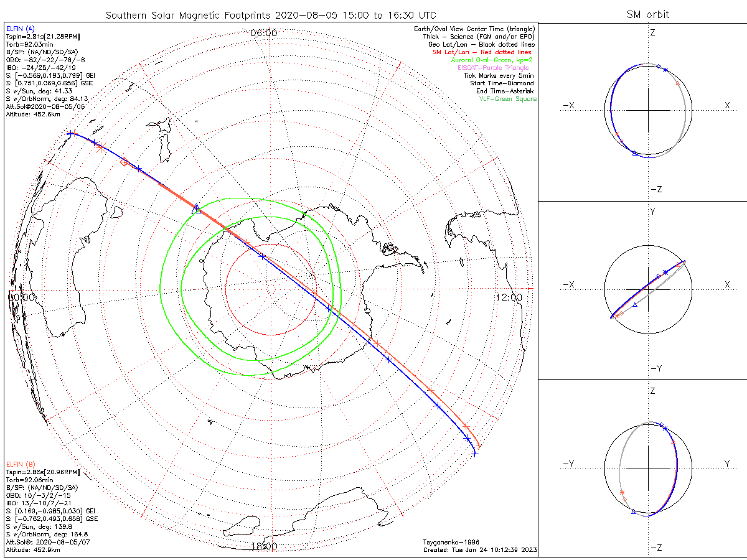This screenshot has height=560, width=747.
Task: Click legend entry 'Earth/Oval View Center Time (triangle)'
Action: click(475, 29)
